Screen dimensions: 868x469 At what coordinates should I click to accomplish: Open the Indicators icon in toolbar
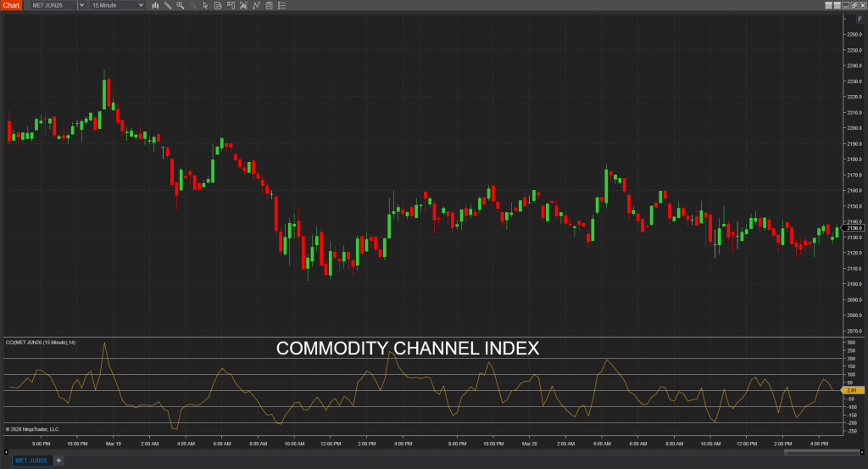pos(245,5)
